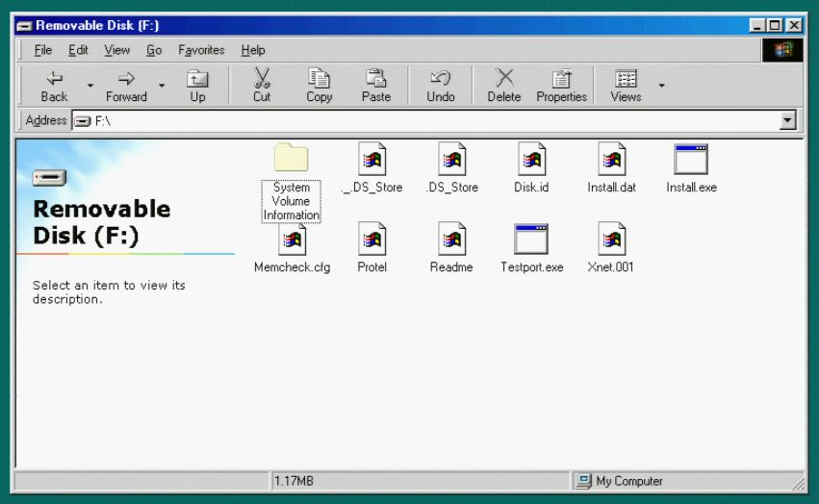Open the Views dropdown arrow

tap(661, 87)
